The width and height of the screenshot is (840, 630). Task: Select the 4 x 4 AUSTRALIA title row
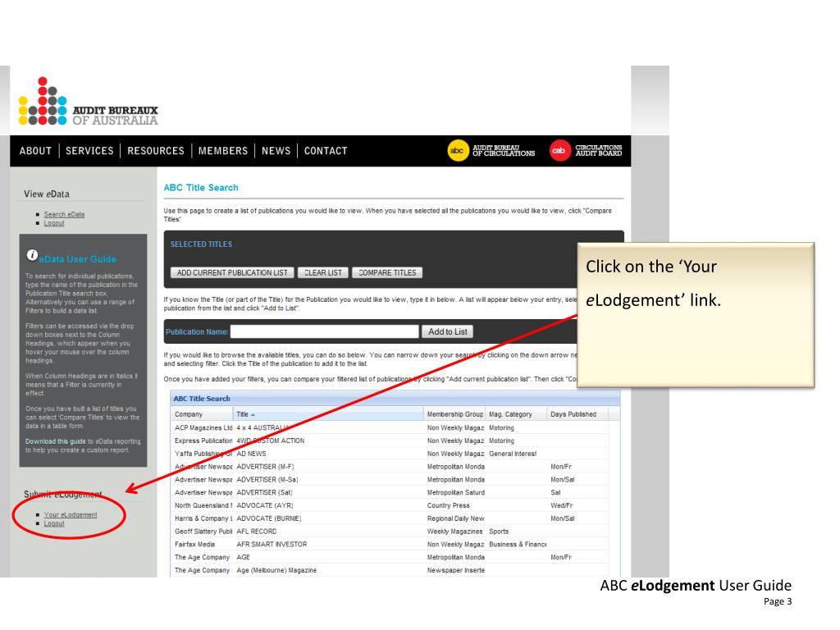click(x=390, y=428)
